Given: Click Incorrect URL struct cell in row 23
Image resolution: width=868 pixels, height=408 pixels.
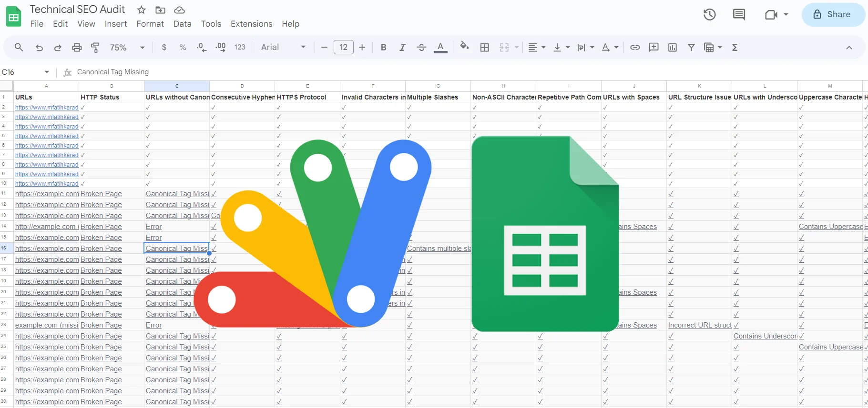Looking at the screenshot, I should pos(700,325).
